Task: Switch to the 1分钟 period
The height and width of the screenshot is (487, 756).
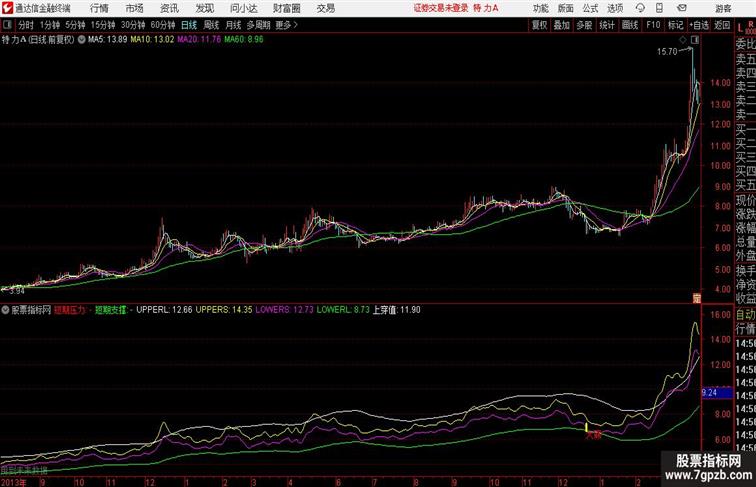Action: (x=50, y=25)
